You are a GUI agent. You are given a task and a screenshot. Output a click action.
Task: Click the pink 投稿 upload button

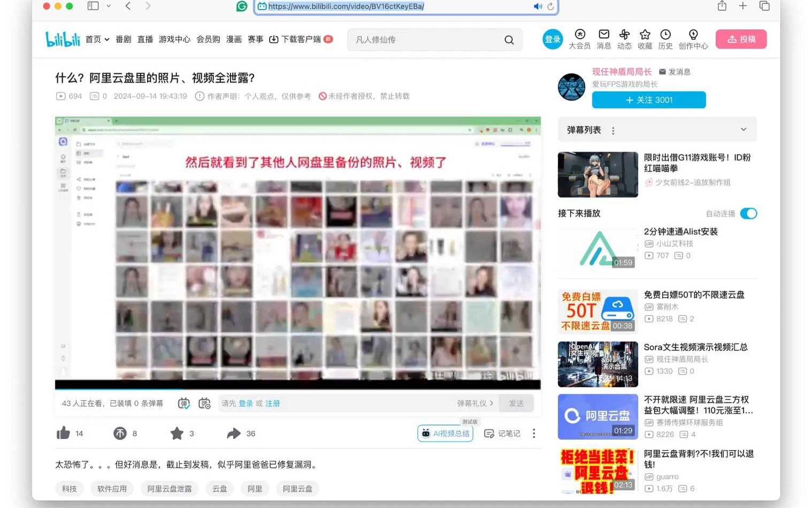[741, 39]
